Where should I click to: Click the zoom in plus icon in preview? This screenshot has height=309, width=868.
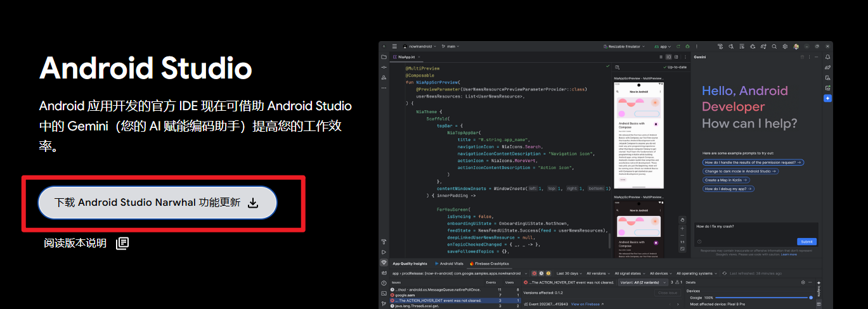682,229
